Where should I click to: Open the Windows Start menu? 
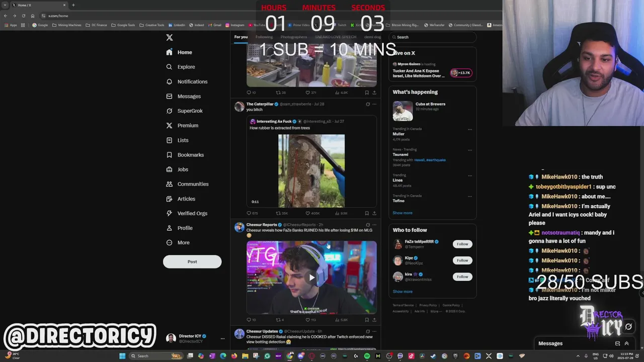point(122,356)
